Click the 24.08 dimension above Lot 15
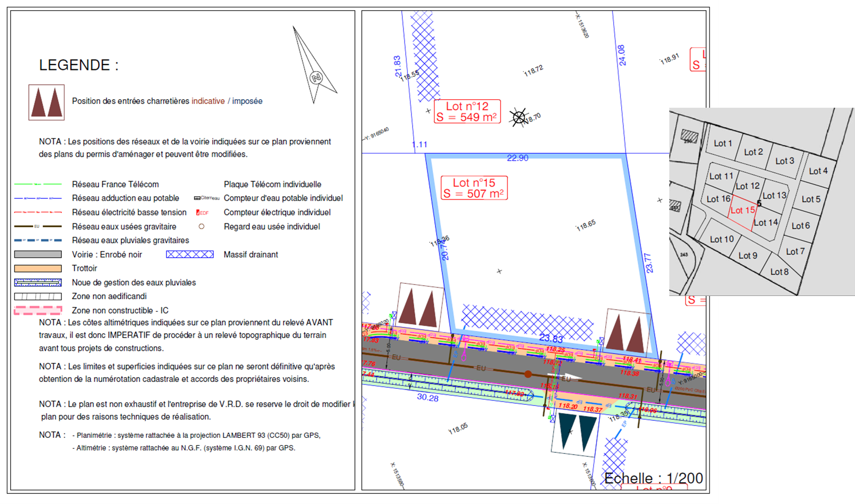 coord(622,55)
